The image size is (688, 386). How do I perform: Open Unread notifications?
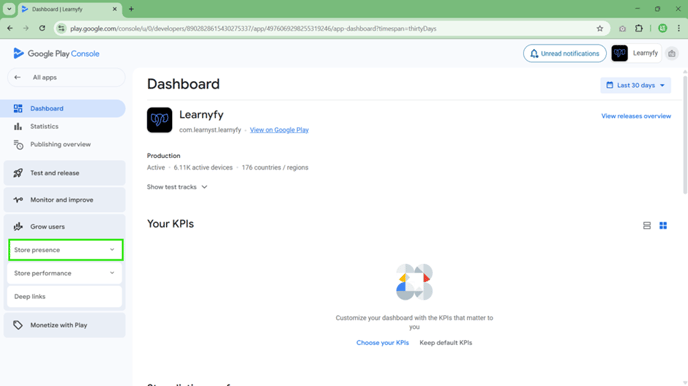point(565,54)
